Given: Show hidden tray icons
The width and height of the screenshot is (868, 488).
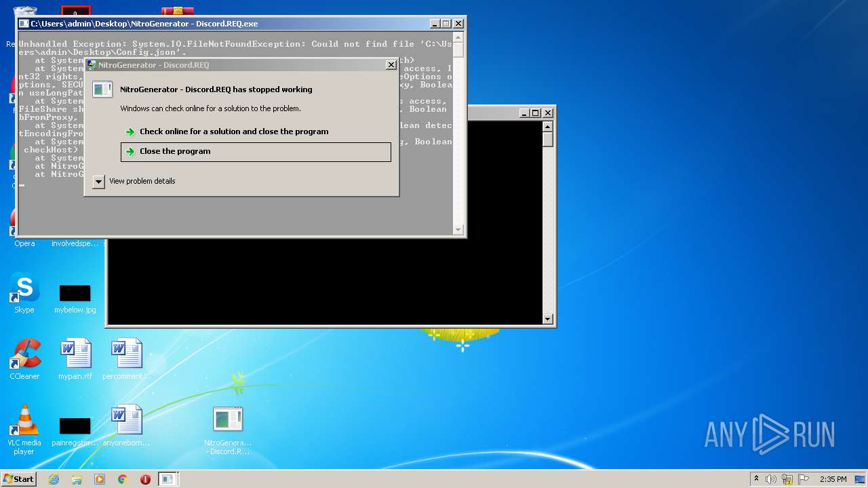Looking at the screenshot, I should coord(757,479).
